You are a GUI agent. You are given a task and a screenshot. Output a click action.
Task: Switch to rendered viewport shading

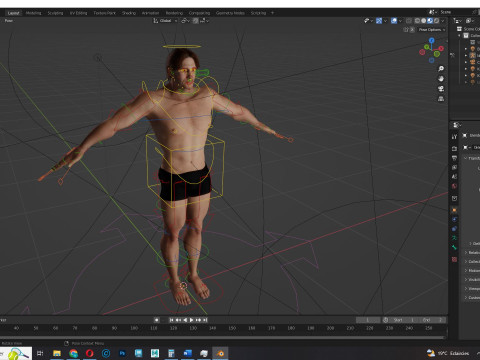coord(436,21)
